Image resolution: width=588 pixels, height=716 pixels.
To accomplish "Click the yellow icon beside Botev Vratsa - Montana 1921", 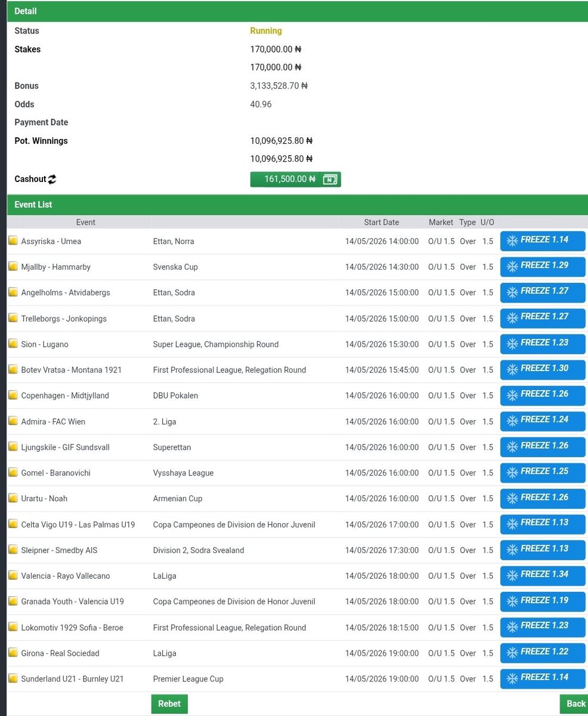I will pyautogui.click(x=13, y=370).
